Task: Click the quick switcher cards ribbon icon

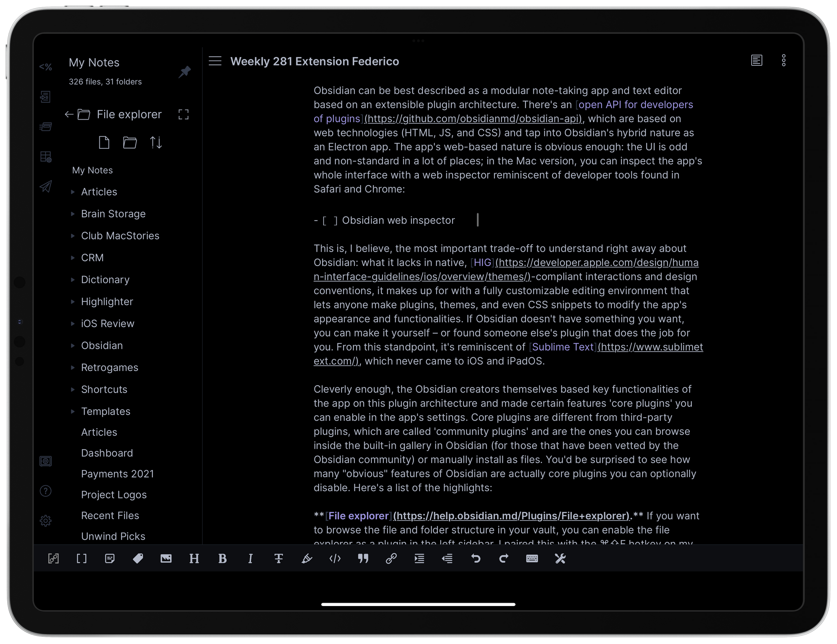Action: [45, 127]
